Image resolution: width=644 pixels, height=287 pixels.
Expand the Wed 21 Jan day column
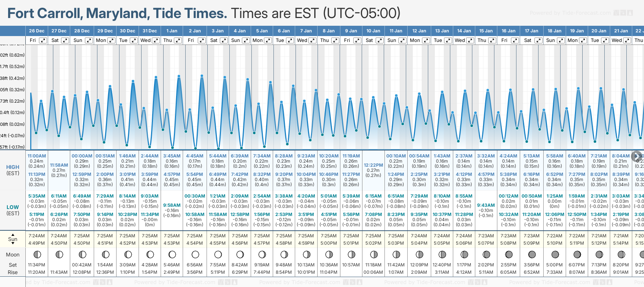627,40
